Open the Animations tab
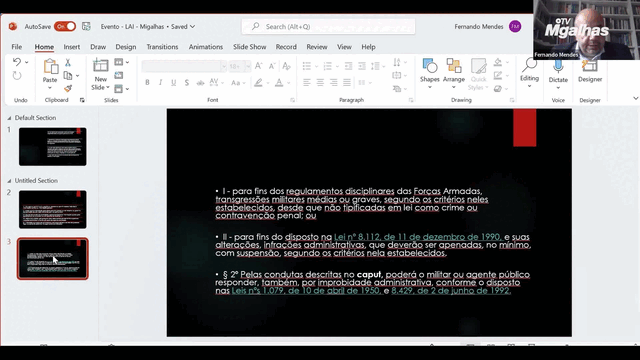This screenshot has width=640, height=360. pyautogui.click(x=206, y=47)
